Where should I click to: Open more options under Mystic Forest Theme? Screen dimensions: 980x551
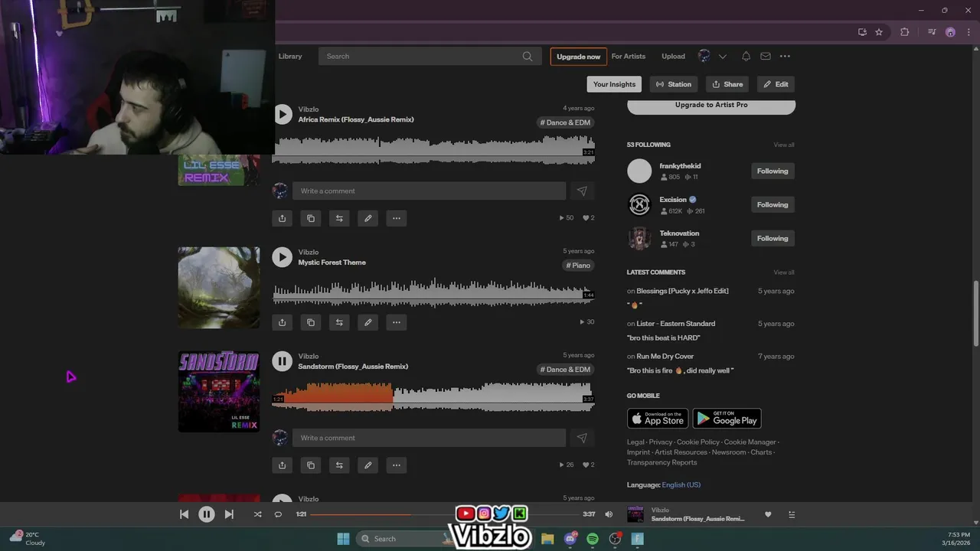pyautogui.click(x=397, y=322)
